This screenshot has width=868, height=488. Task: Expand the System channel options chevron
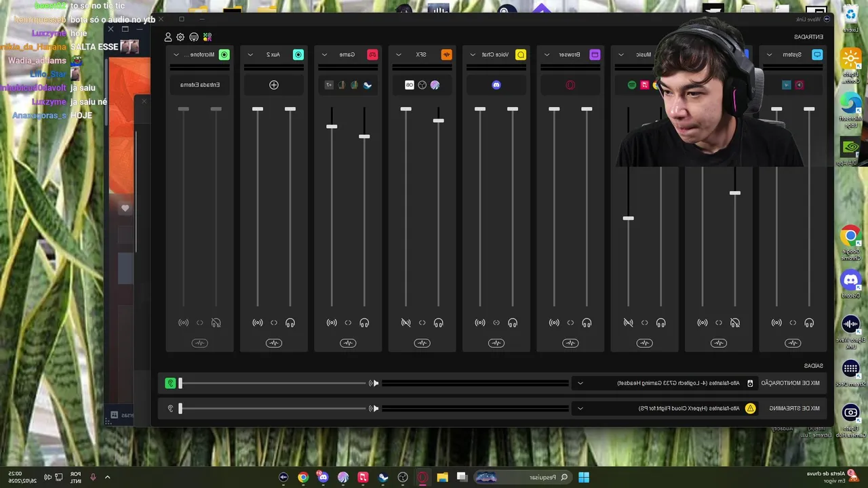click(x=769, y=54)
